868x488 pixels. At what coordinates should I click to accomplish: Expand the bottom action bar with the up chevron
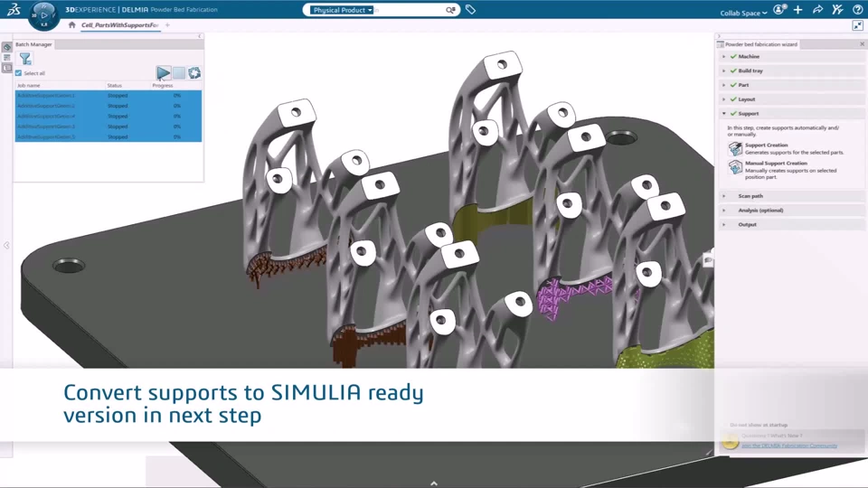click(434, 483)
